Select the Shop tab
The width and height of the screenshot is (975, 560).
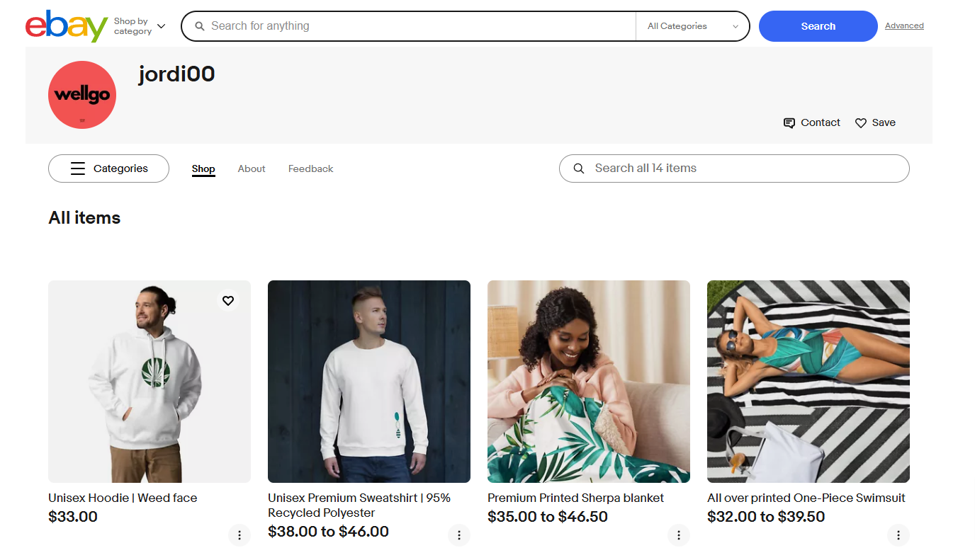(x=203, y=169)
